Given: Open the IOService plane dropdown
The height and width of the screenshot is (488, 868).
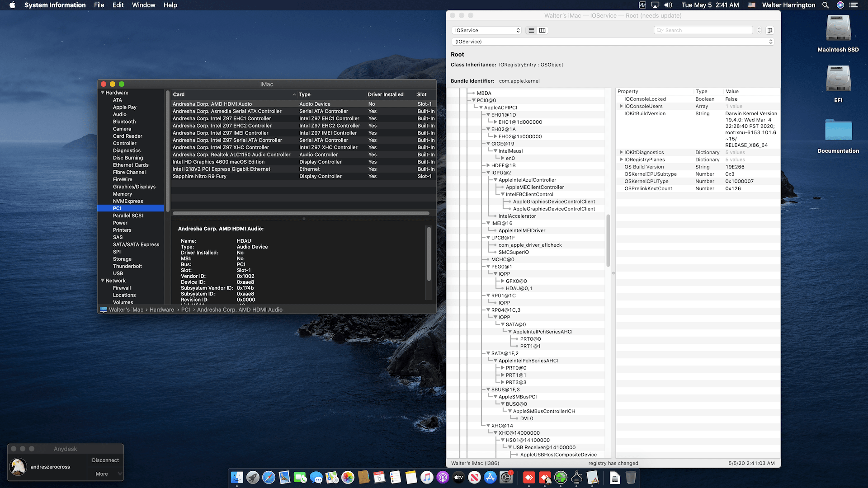Looking at the screenshot, I should coord(486,30).
